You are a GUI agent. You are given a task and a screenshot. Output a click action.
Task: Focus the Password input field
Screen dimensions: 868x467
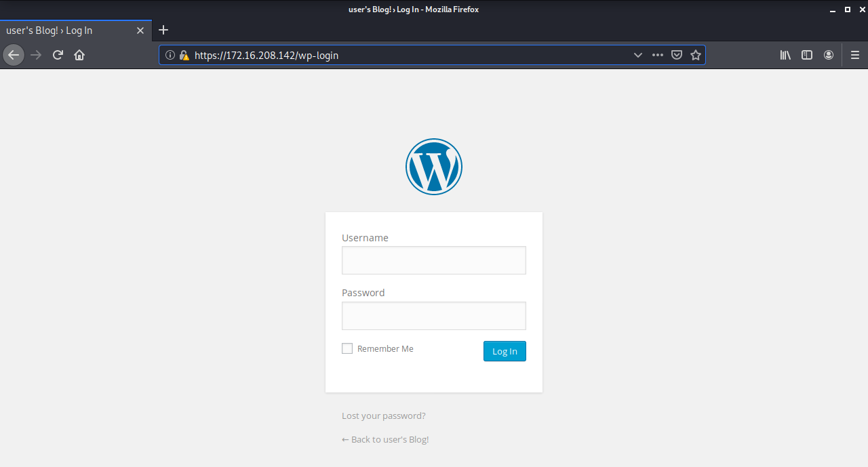[x=434, y=316]
